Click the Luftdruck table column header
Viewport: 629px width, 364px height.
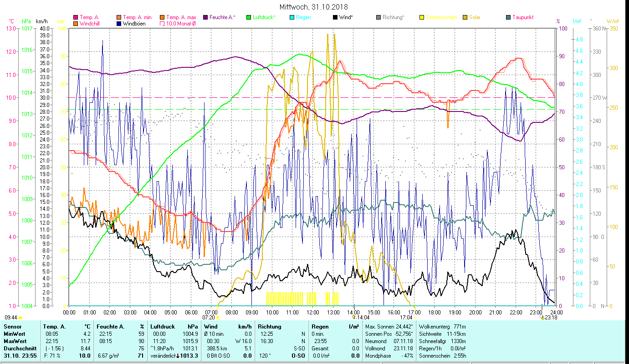[163, 327]
